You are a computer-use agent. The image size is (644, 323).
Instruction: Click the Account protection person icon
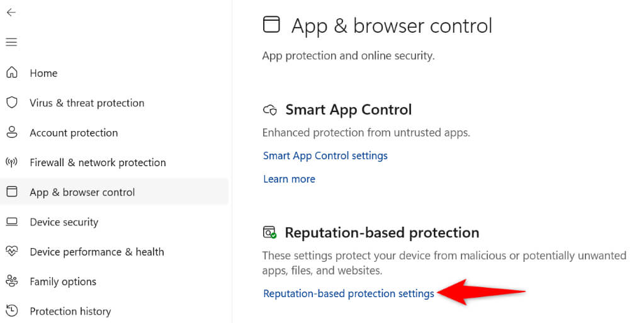click(11, 133)
